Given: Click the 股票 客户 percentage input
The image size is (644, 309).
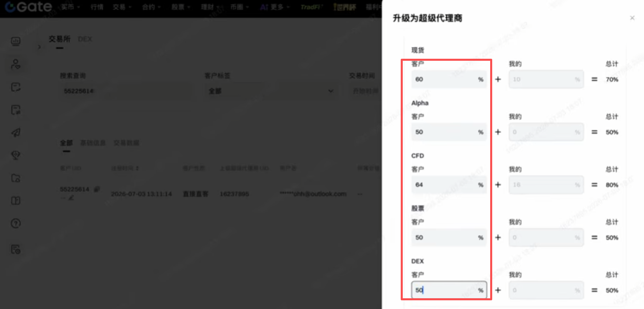Looking at the screenshot, I should tap(449, 237).
